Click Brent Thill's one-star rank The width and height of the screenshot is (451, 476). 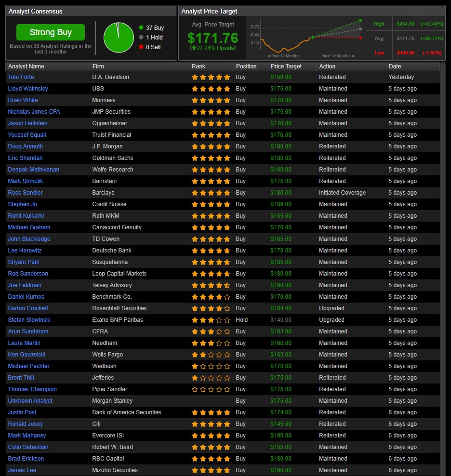point(211,378)
